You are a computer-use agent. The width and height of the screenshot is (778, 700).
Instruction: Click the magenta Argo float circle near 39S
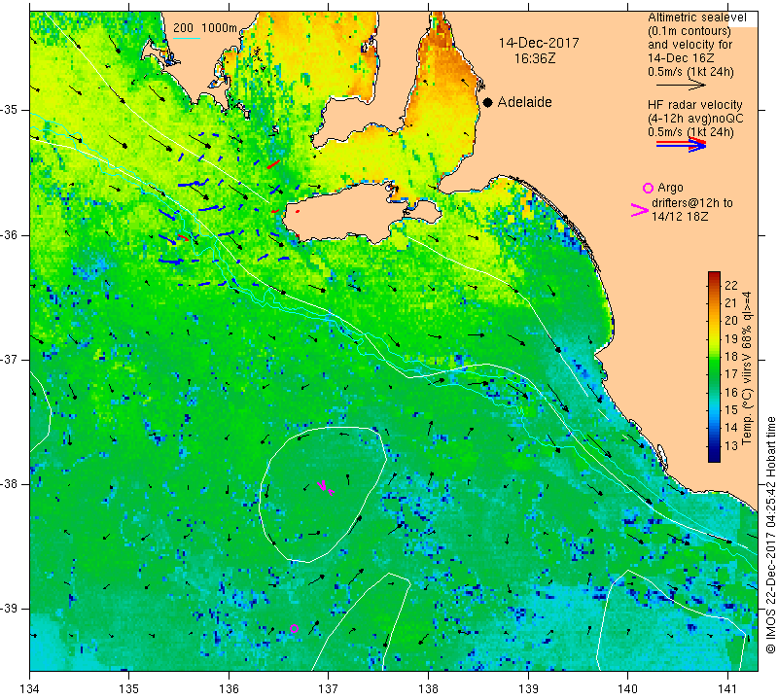coord(294,628)
